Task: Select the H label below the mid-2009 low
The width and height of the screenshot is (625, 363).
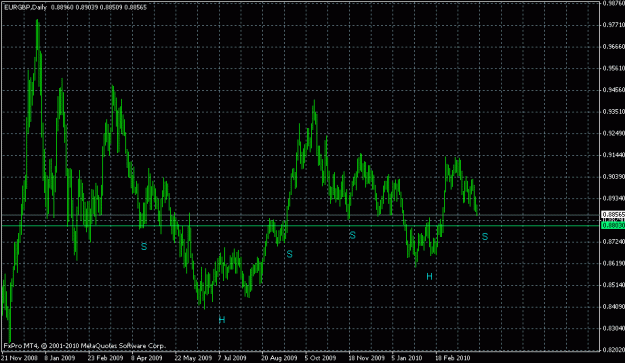Action: [222, 320]
